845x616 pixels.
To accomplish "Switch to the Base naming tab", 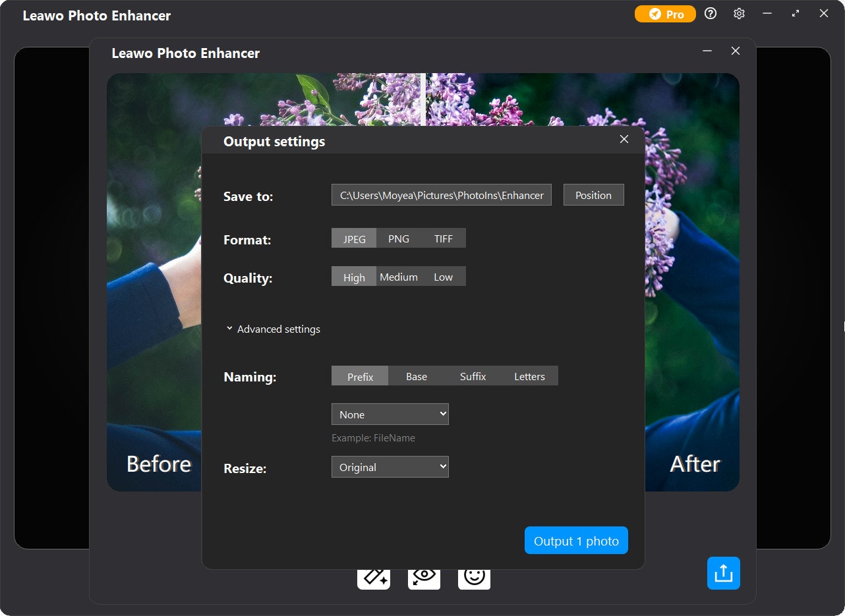I will click(x=417, y=376).
